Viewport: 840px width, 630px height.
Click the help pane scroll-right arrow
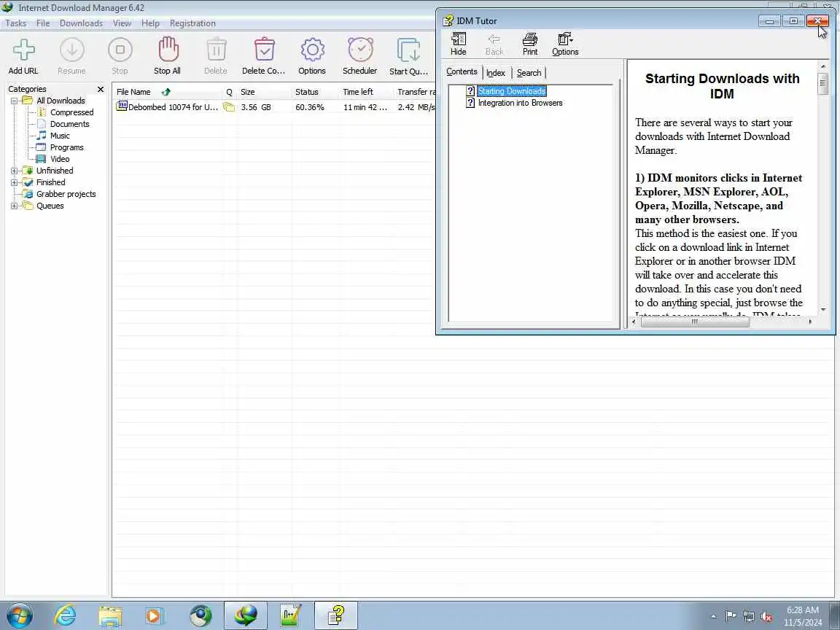pyautogui.click(x=810, y=322)
